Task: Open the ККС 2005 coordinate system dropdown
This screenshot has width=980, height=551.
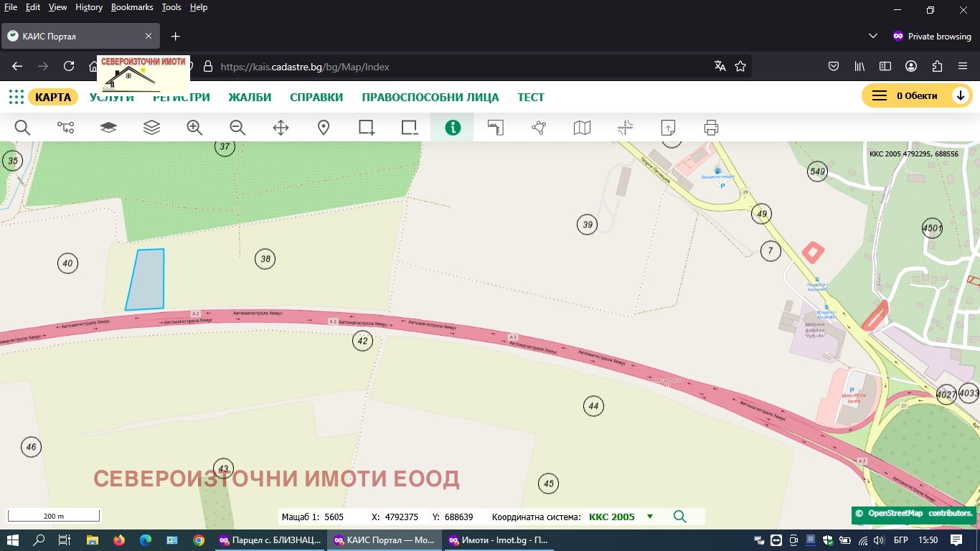Action: point(650,517)
